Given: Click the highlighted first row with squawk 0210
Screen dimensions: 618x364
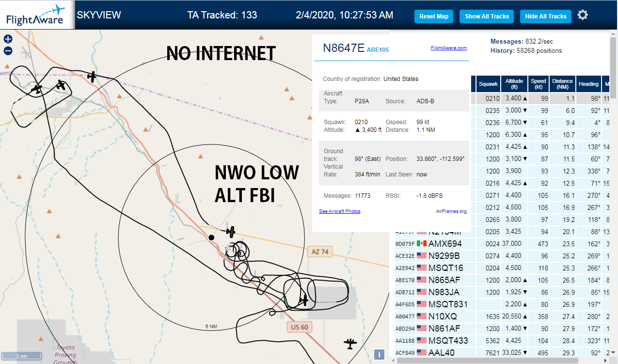Looking at the screenshot, I should (x=539, y=98).
